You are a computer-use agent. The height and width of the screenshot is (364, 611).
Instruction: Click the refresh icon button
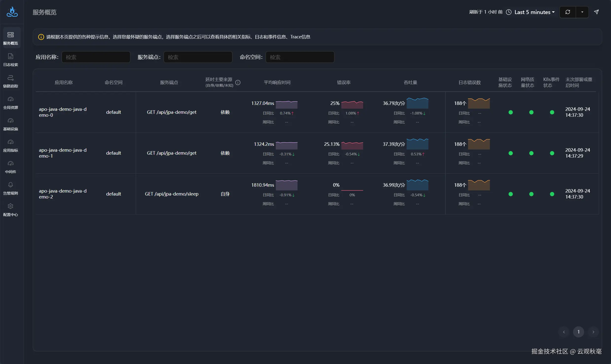pos(568,12)
